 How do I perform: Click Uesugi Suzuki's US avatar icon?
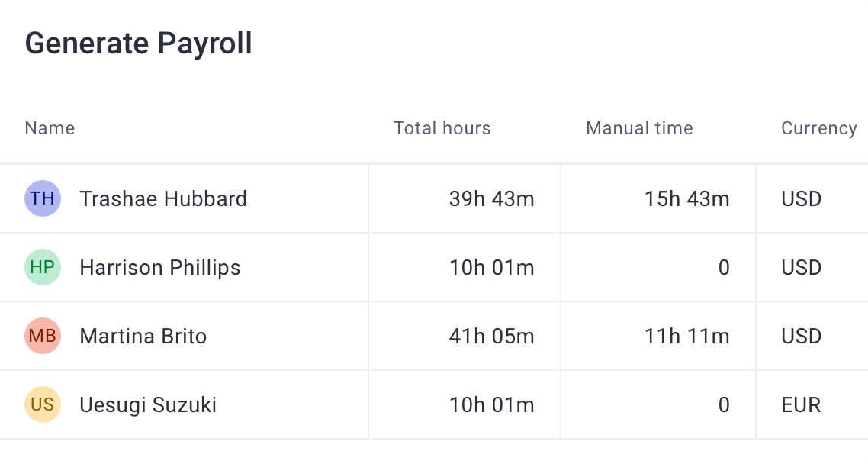pyautogui.click(x=43, y=404)
